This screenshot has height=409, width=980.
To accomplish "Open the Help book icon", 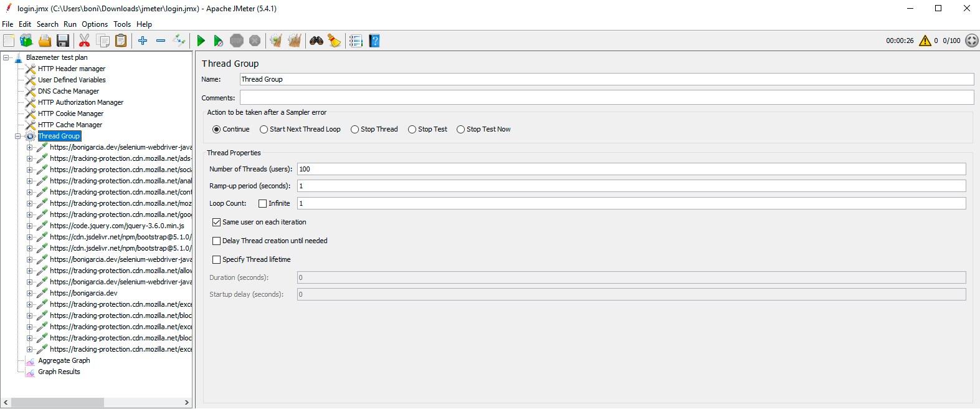I will point(374,41).
